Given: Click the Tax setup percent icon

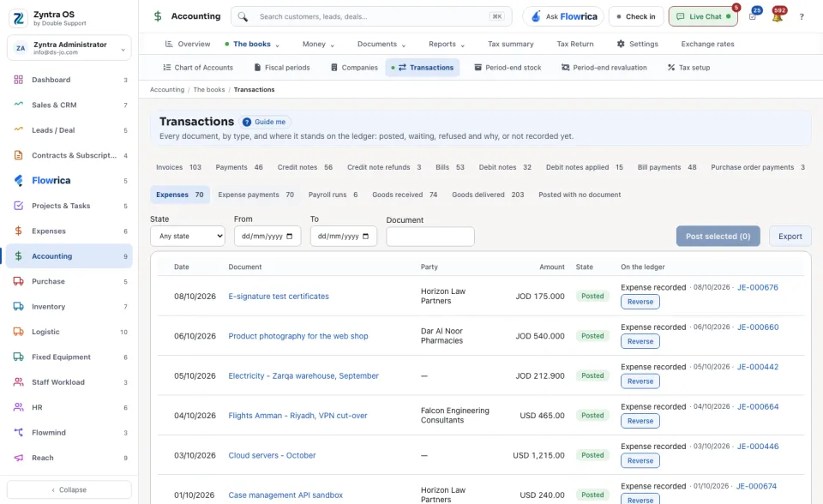Looking at the screenshot, I should pos(670,68).
